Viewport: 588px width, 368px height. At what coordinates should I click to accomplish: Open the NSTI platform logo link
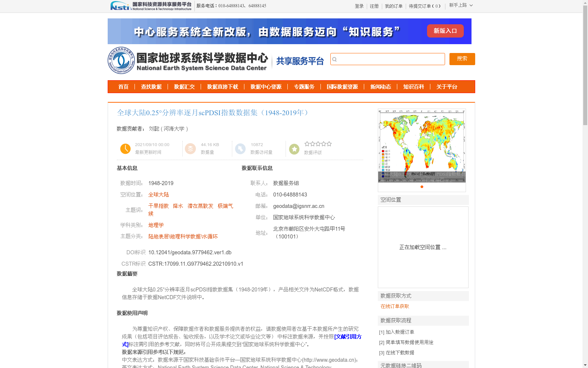[x=151, y=6]
